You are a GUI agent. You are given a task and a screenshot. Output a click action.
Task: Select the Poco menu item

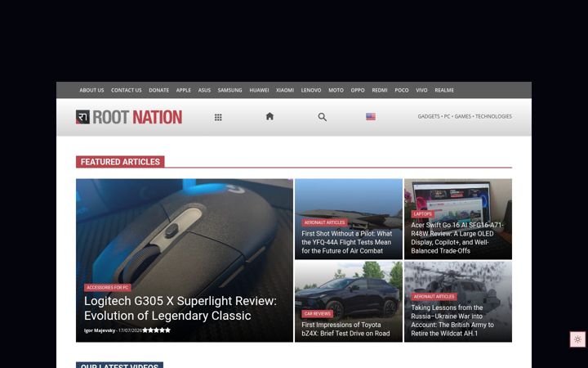402,90
